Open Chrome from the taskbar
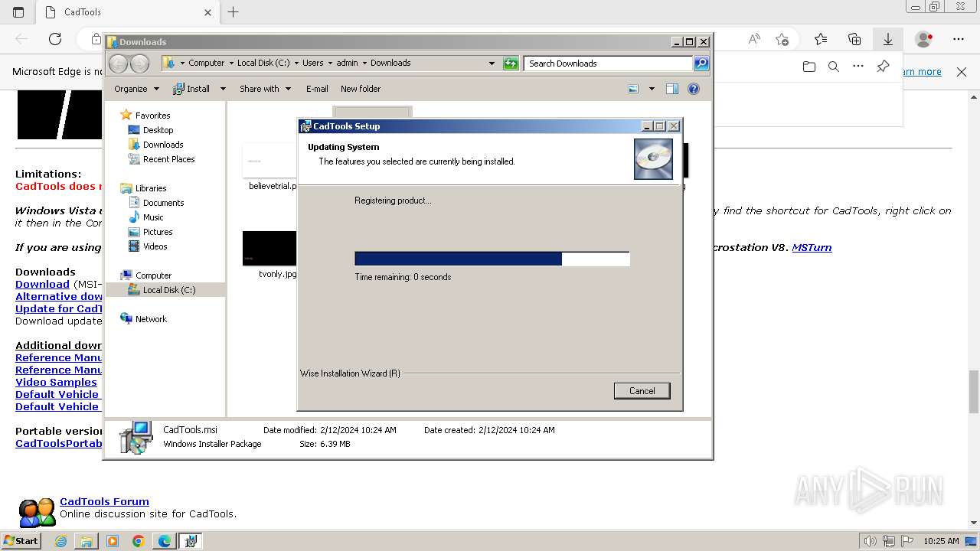Image resolution: width=980 pixels, height=551 pixels. [139, 541]
